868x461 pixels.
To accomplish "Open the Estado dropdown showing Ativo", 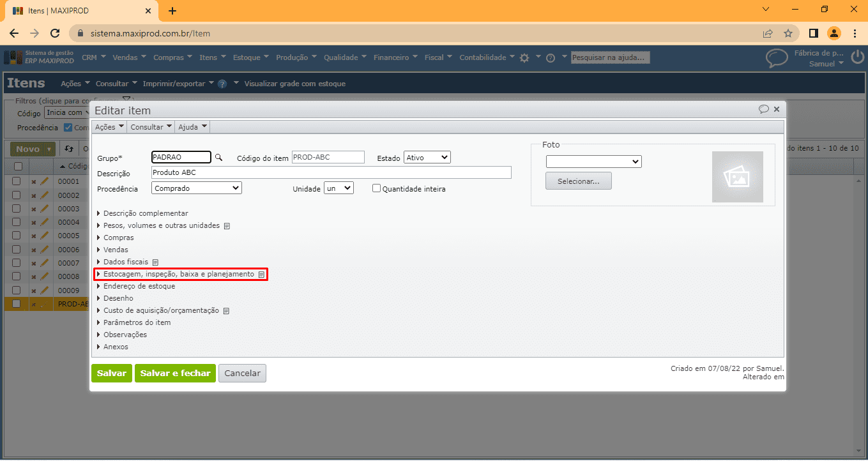I will pos(427,157).
